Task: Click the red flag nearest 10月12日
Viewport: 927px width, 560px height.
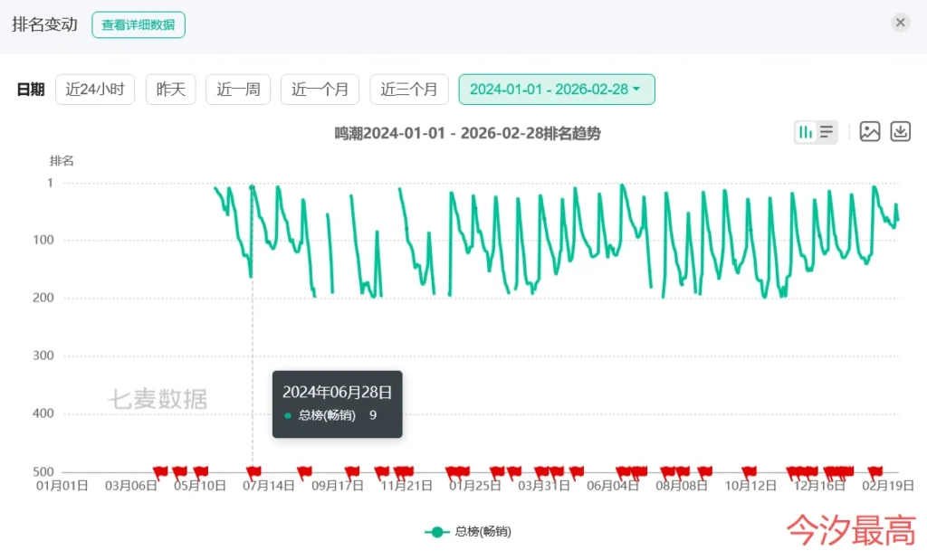Action: click(749, 470)
